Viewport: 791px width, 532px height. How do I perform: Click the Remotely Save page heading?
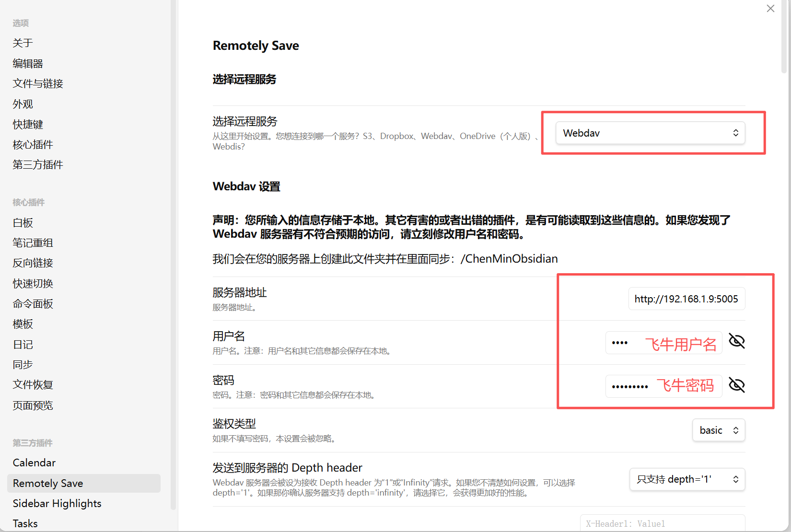(x=256, y=46)
